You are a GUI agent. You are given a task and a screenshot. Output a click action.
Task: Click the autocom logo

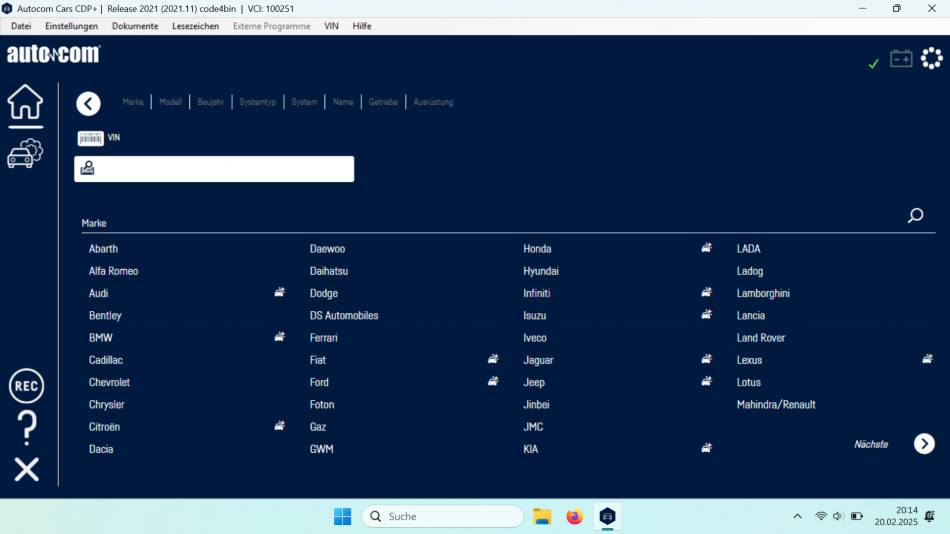point(53,54)
